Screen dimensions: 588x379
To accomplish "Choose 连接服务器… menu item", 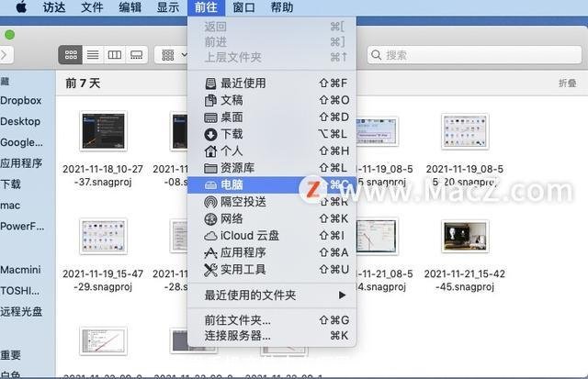I will 272,336.
